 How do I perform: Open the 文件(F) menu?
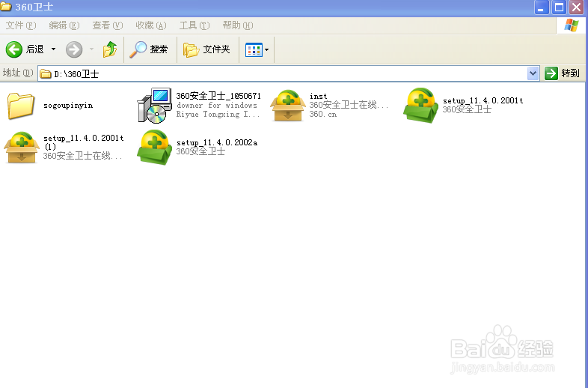point(21,25)
